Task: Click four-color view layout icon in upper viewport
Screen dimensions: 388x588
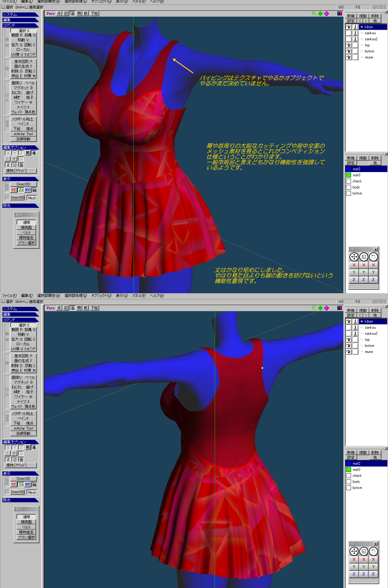Action: [x=339, y=14]
